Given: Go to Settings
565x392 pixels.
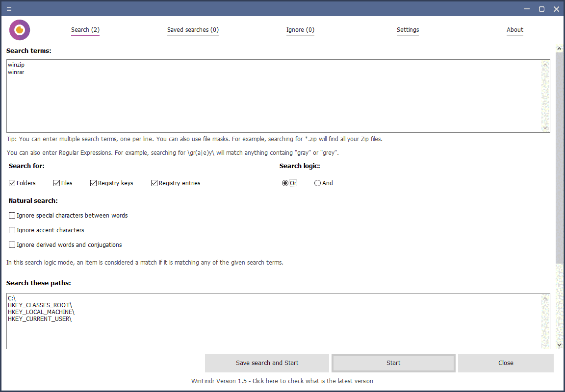Looking at the screenshot, I should pos(408,30).
